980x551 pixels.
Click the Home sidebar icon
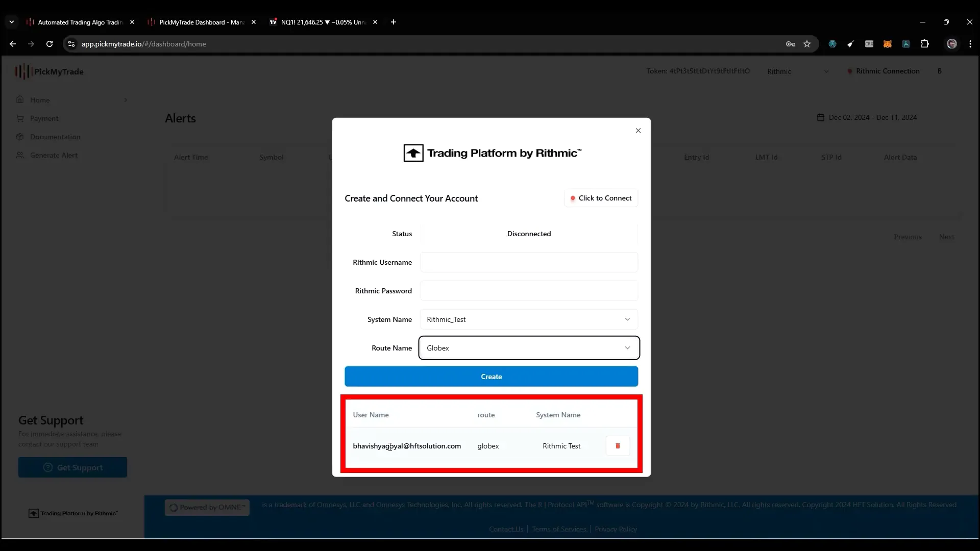click(x=20, y=99)
